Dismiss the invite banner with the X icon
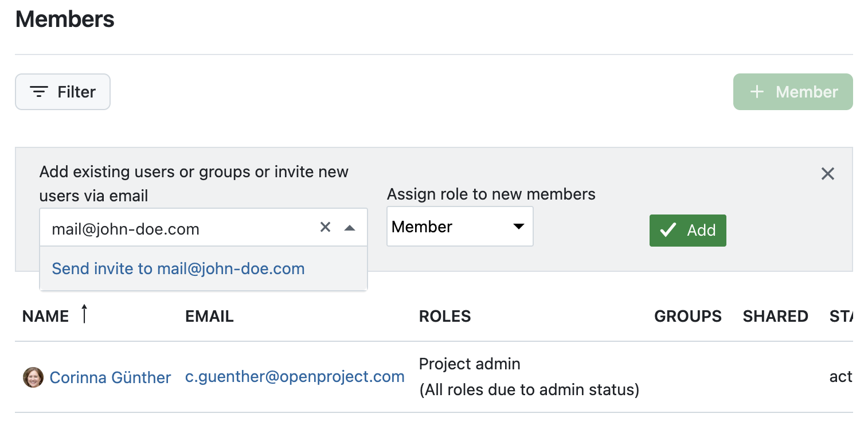This screenshot has height=429, width=868. pos(827,173)
